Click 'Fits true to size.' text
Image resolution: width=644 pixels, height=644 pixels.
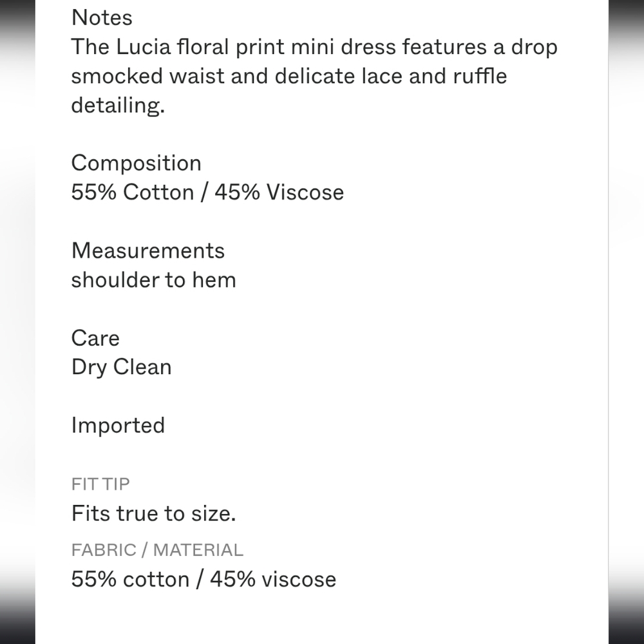click(x=154, y=513)
